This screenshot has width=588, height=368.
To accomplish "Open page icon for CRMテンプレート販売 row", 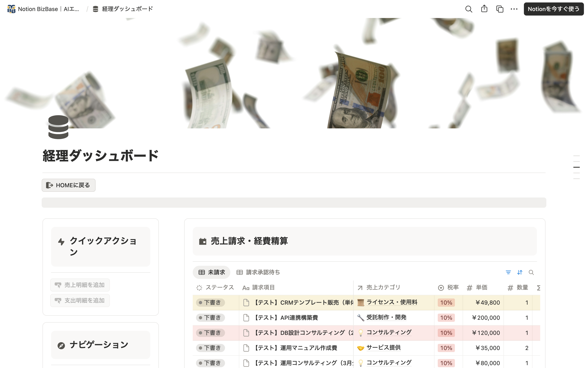I will pos(246,303).
